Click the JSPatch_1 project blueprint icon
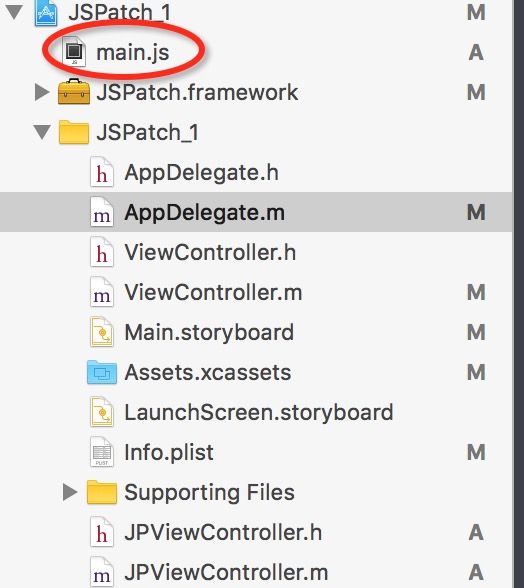Image resolution: width=524 pixels, height=588 pixels. (x=46, y=12)
